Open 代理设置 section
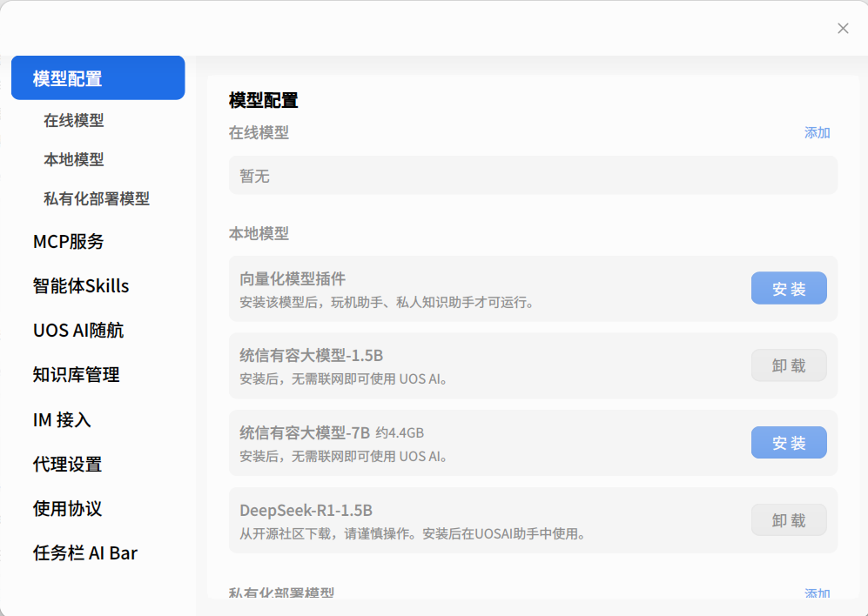The image size is (868, 616). click(x=67, y=464)
